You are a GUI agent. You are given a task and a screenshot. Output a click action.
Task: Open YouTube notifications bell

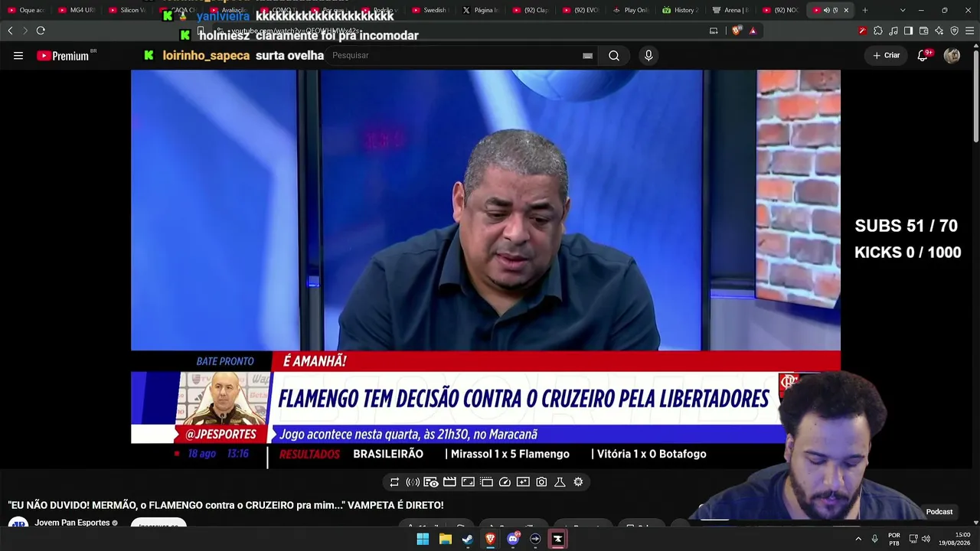pyautogui.click(x=923, y=56)
